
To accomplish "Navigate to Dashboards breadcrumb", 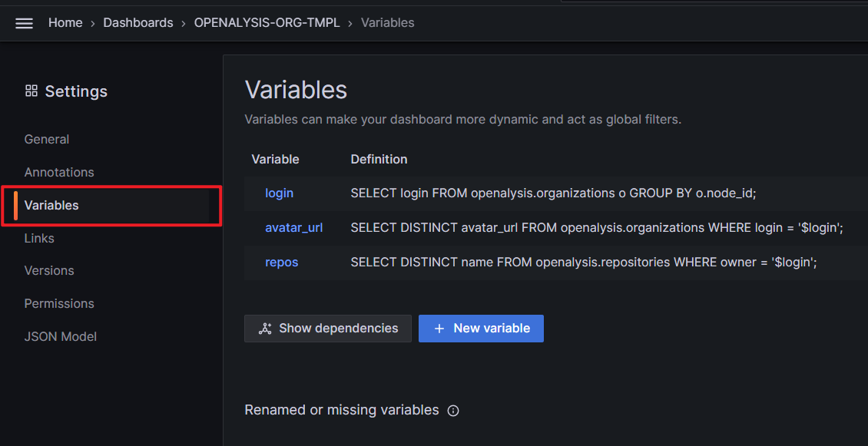I will coord(138,23).
